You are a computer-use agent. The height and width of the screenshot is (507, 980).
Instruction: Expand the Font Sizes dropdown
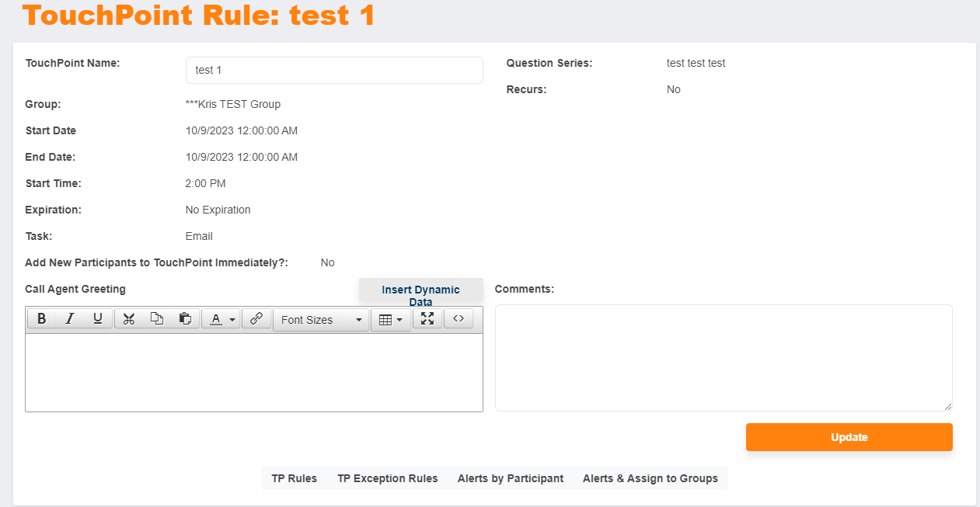pos(322,320)
